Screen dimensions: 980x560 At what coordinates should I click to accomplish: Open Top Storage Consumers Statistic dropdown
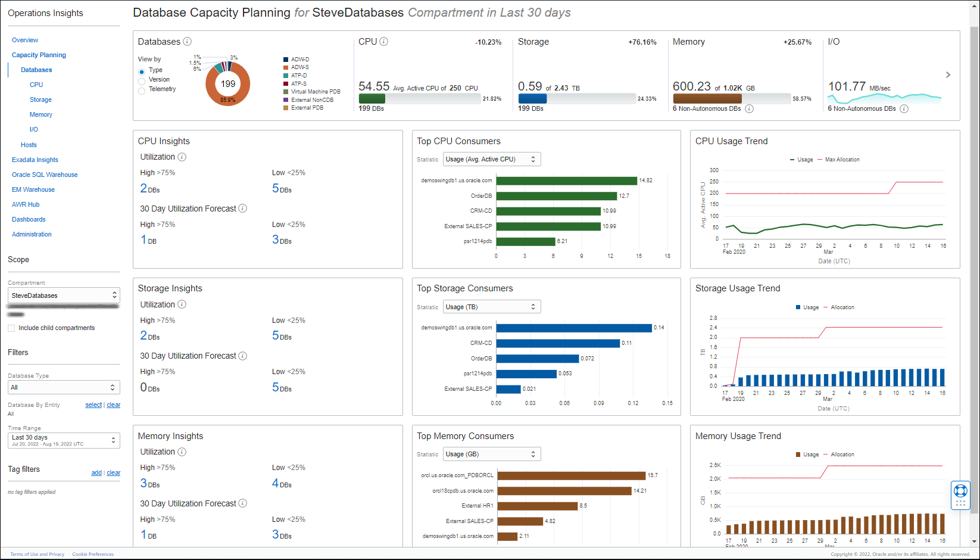pos(491,307)
